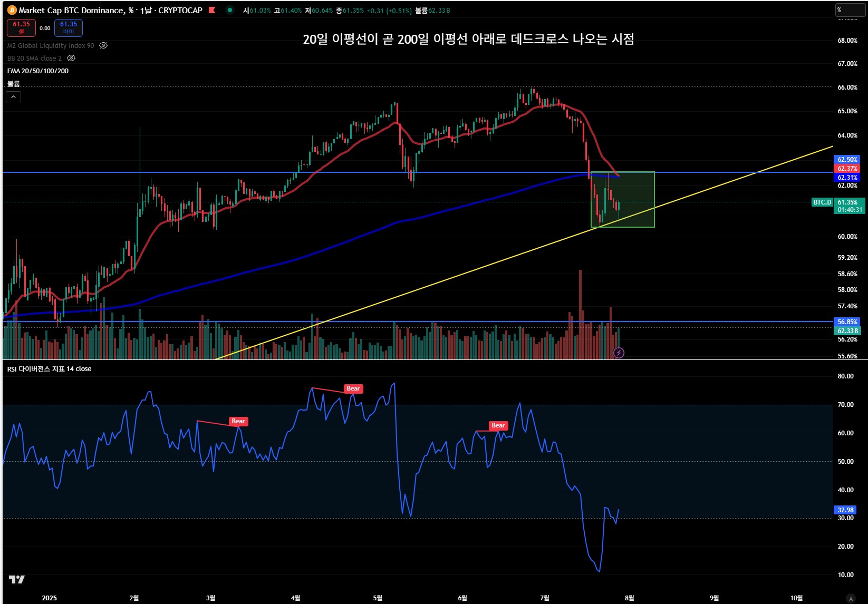Click the red 61.35 sell button

point(21,27)
